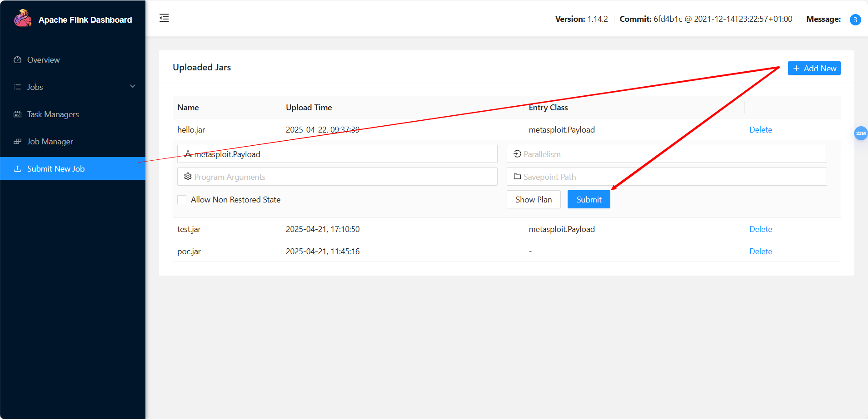Click the Message label in header

tap(823, 19)
